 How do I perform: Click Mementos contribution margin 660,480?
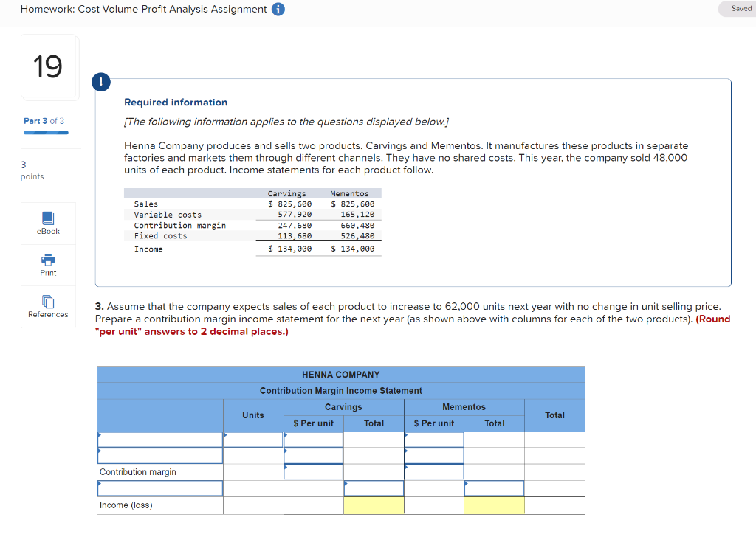(357, 225)
